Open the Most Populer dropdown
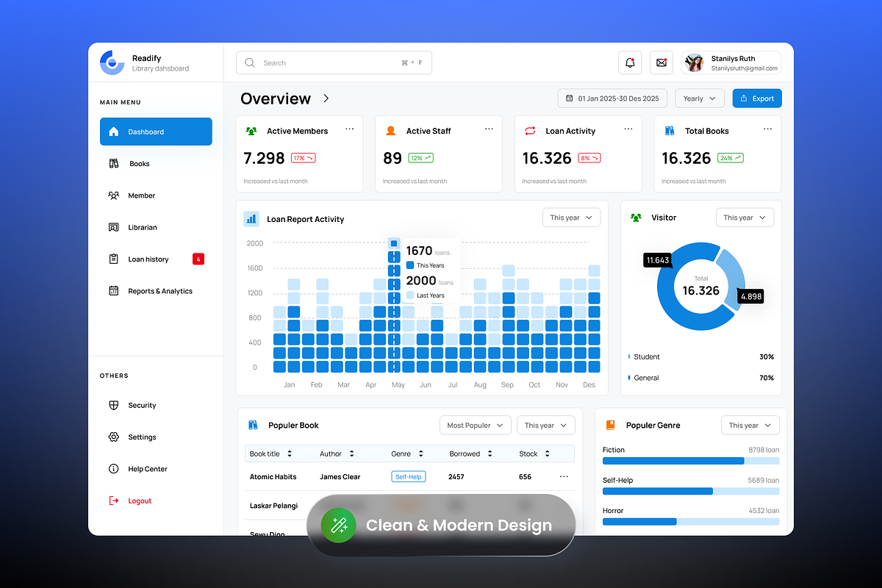Image resolution: width=882 pixels, height=588 pixels. 475,425
